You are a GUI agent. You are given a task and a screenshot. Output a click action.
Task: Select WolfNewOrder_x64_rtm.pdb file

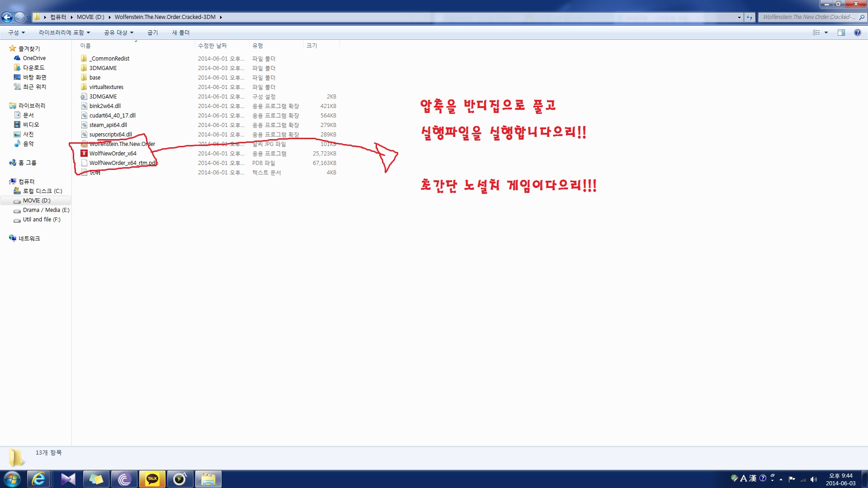coord(123,163)
